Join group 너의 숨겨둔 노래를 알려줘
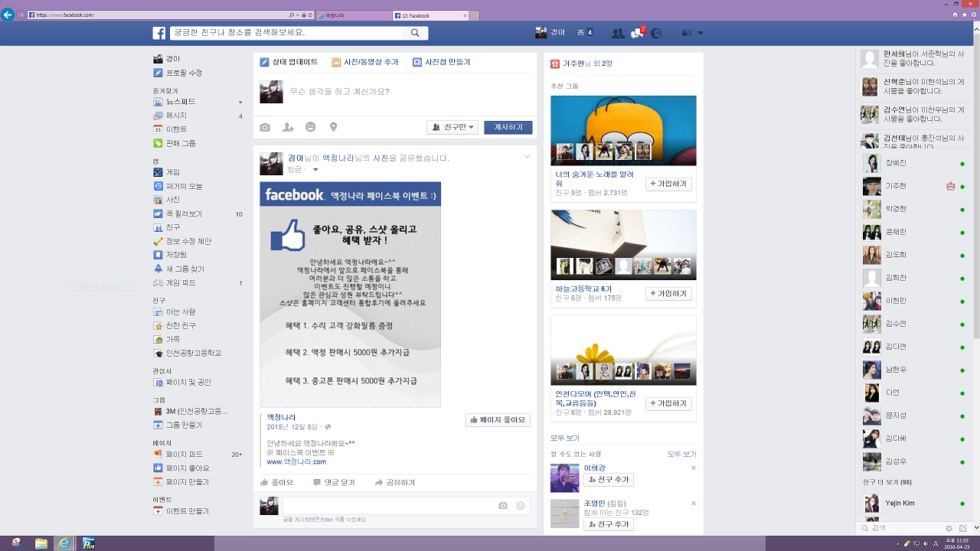 668,184
